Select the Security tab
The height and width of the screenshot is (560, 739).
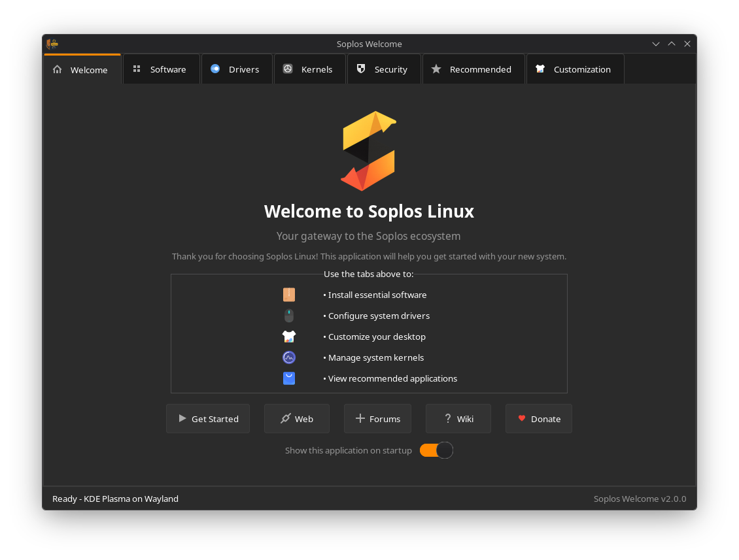click(383, 69)
